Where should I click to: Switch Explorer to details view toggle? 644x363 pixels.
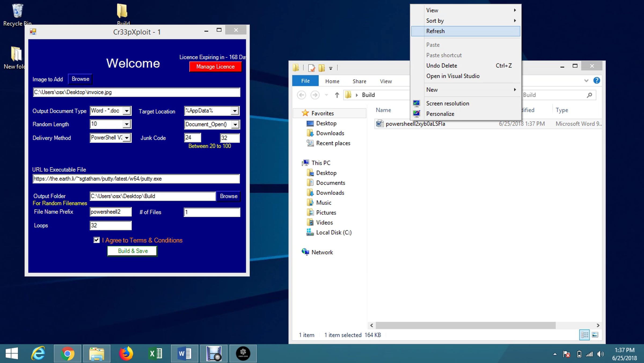point(584,335)
